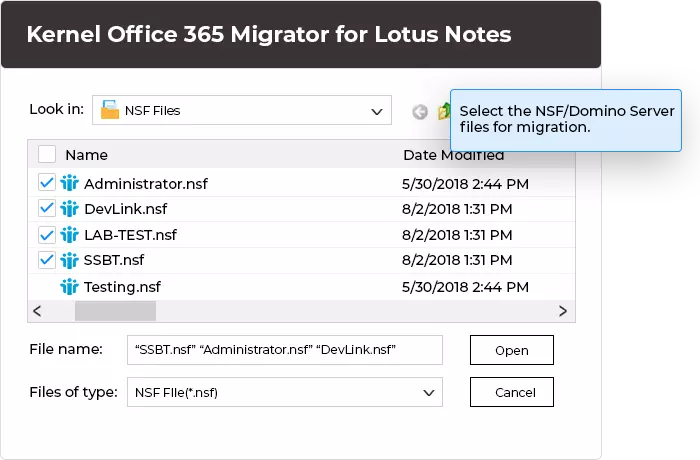Expand the Look in dropdown

[x=242, y=110]
